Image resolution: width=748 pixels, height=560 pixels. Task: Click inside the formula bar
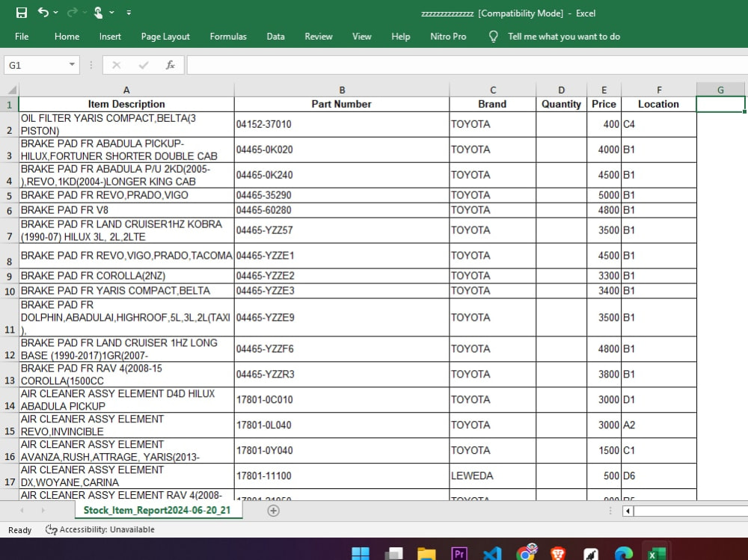(x=467, y=65)
